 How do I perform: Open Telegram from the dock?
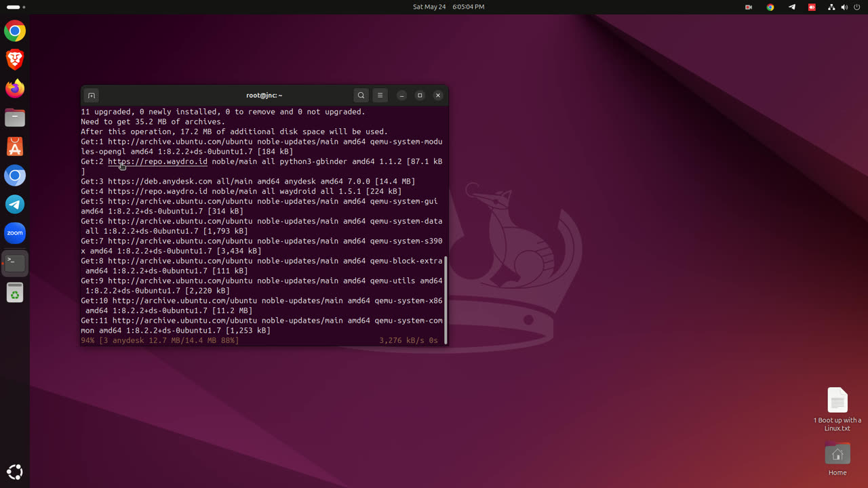click(x=15, y=204)
